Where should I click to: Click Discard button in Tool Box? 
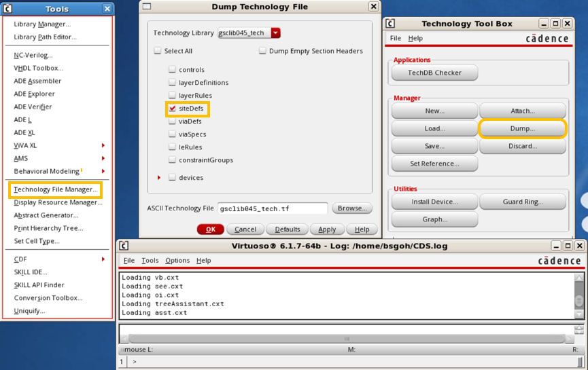point(522,146)
